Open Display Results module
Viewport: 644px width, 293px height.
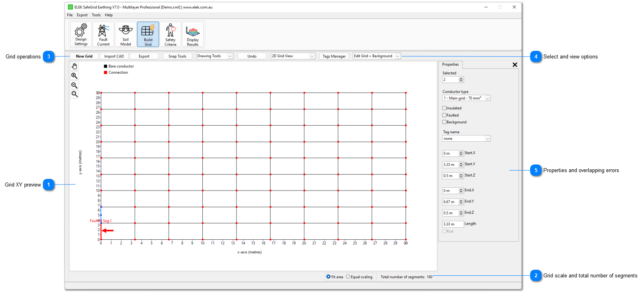[x=193, y=34]
